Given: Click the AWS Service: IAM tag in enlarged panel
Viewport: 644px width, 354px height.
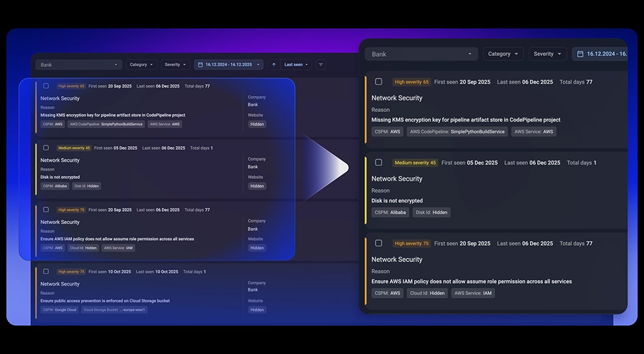Looking at the screenshot, I should click(x=473, y=293).
